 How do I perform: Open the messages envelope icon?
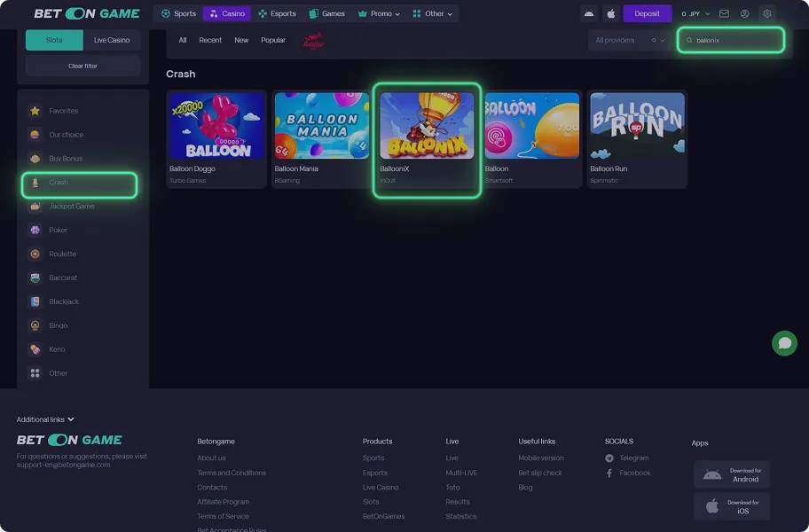[x=724, y=13]
